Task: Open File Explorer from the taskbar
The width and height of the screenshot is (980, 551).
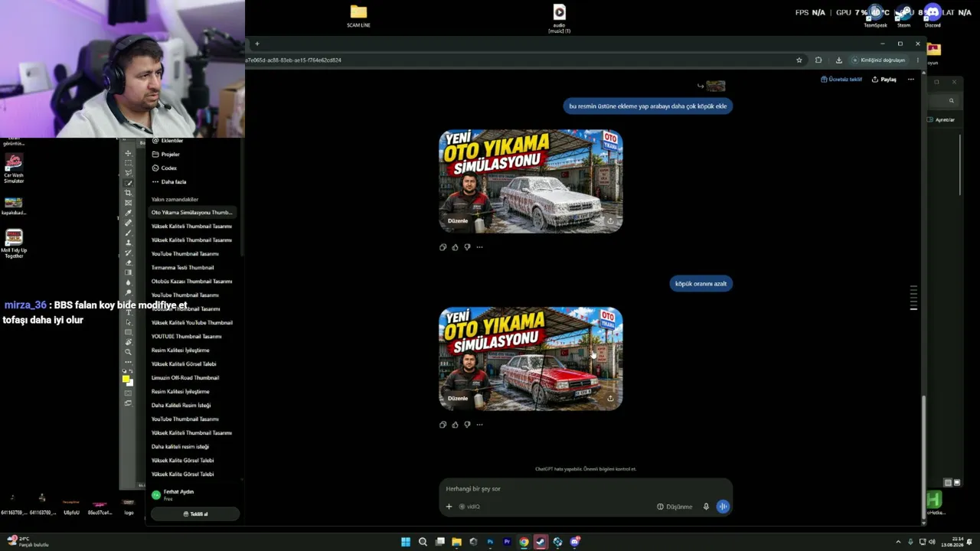Action: coord(456,542)
